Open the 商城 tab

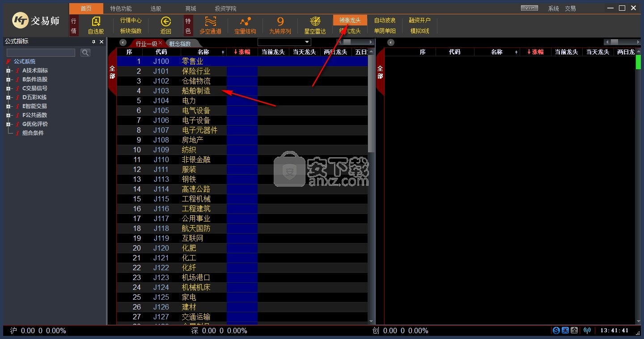tap(191, 8)
